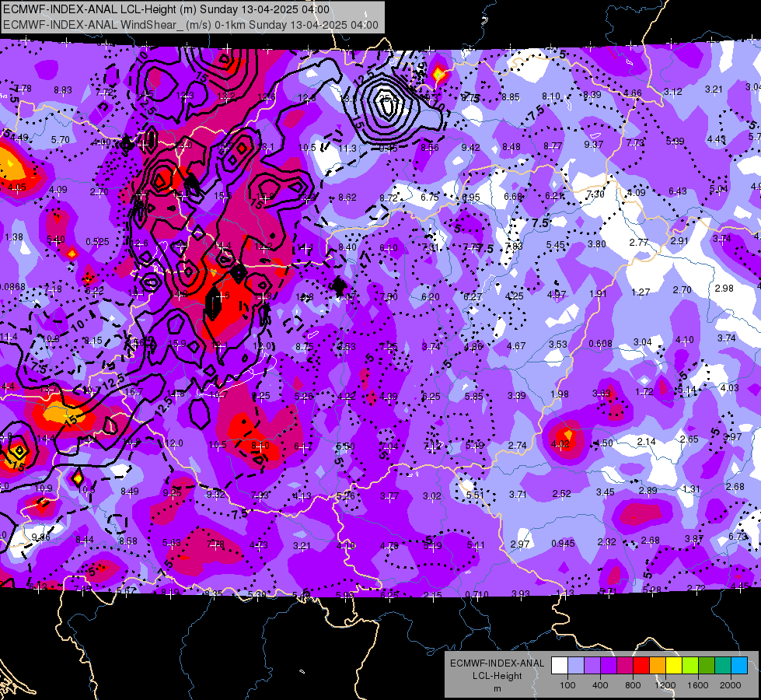
Task: Click the wind shear value 9.37
Action: pos(594,144)
